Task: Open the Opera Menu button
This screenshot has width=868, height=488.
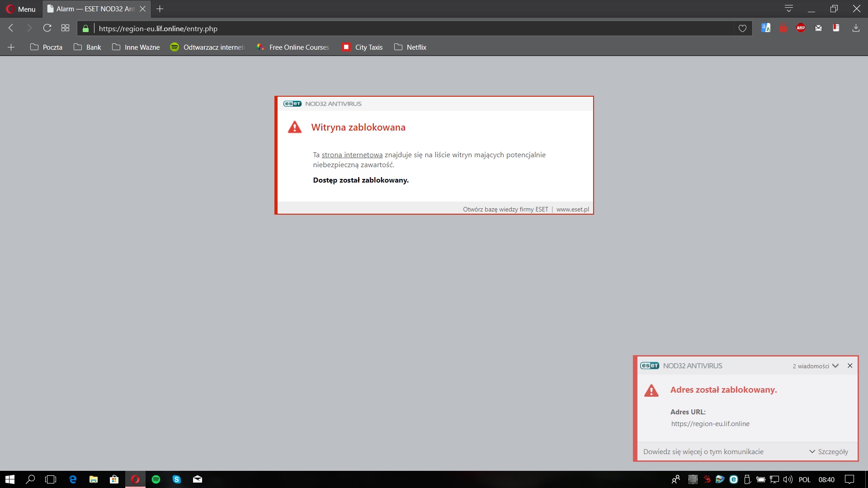Action: click(21, 9)
